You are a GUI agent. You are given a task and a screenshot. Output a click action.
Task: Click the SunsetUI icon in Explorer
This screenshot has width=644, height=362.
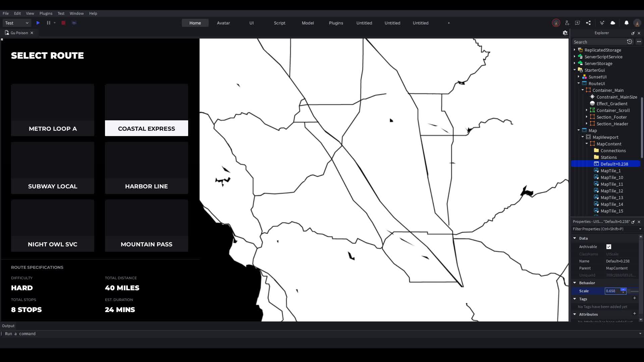click(x=584, y=77)
